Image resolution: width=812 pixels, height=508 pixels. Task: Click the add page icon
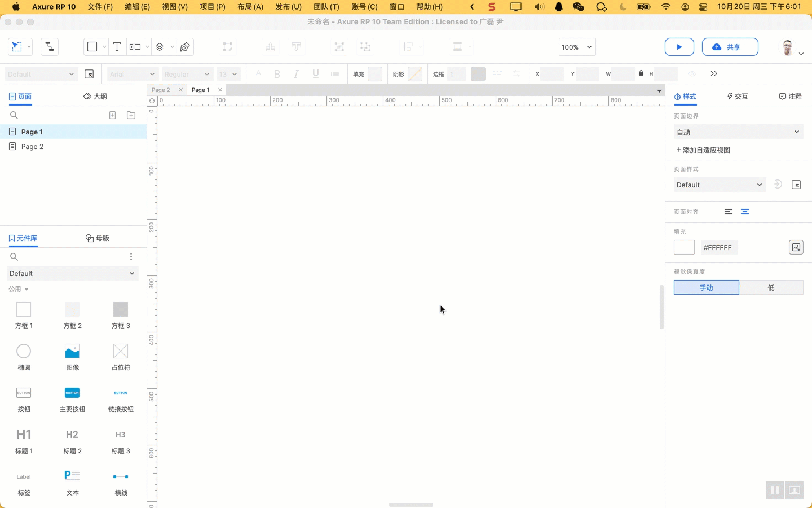coord(112,115)
